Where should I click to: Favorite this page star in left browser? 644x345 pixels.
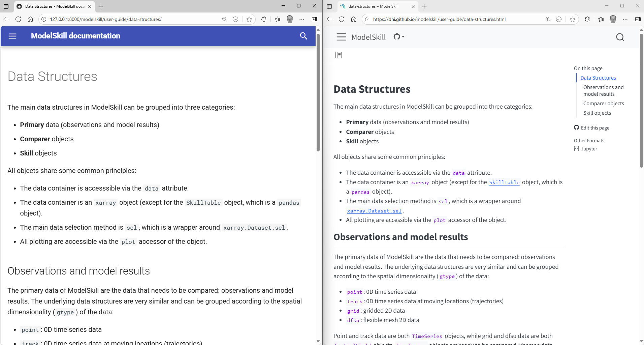(x=249, y=19)
